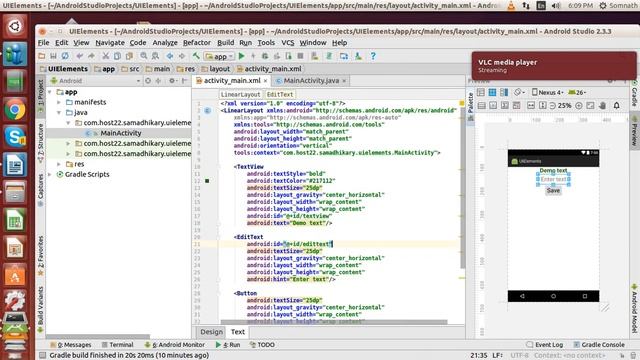
Task: Select the Design surface view icon in Preview
Action: 481,92
